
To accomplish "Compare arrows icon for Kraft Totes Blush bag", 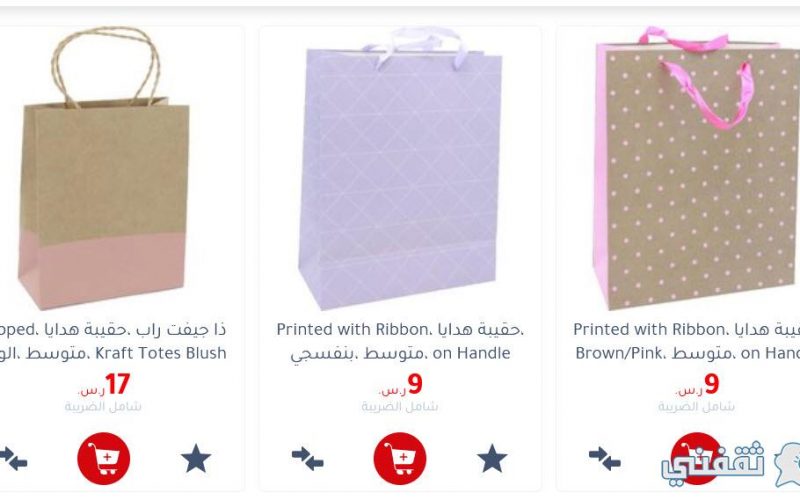I will click(x=12, y=458).
